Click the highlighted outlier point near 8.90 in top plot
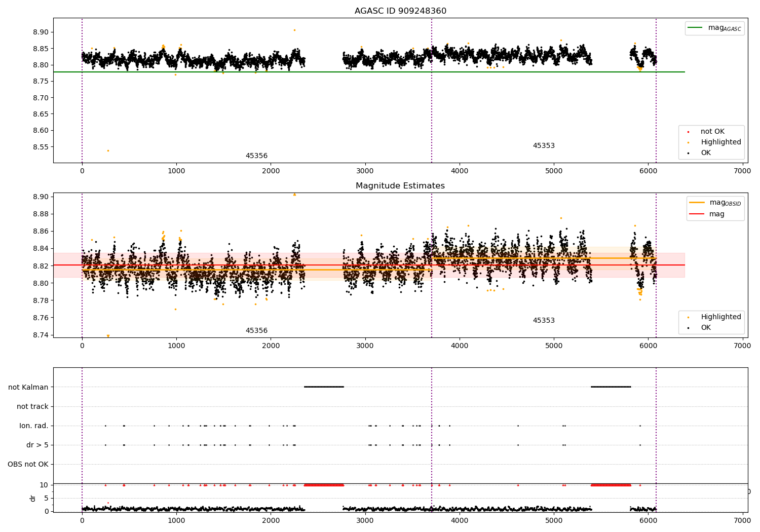Image resolution: width=760 pixels, height=532 pixels. [294, 30]
